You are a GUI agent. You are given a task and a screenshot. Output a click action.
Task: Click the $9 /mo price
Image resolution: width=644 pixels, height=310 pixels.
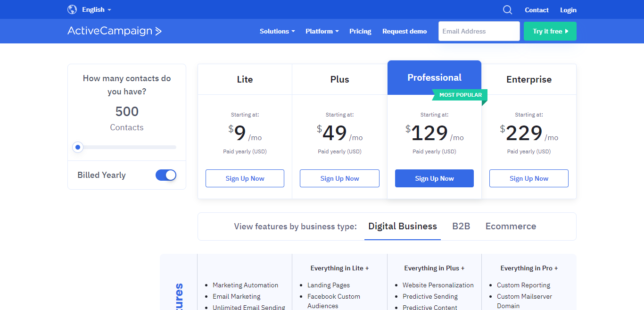[245, 133]
